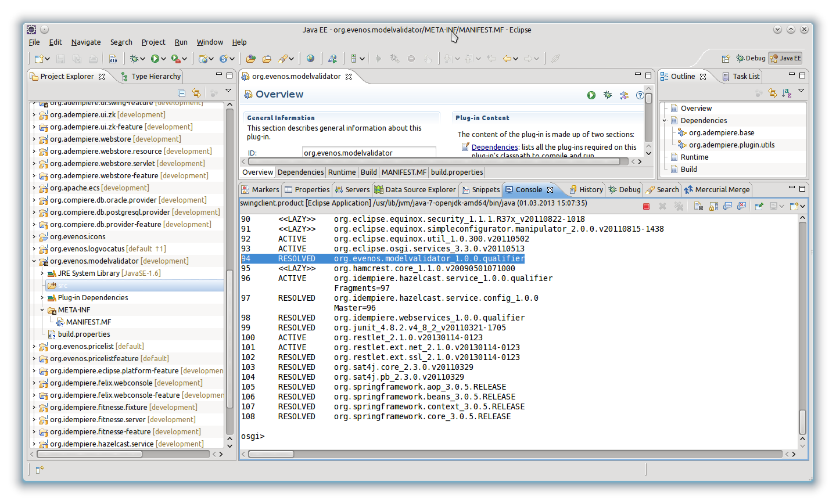Collapse Dependencies node in Outline

pos(665,121)
